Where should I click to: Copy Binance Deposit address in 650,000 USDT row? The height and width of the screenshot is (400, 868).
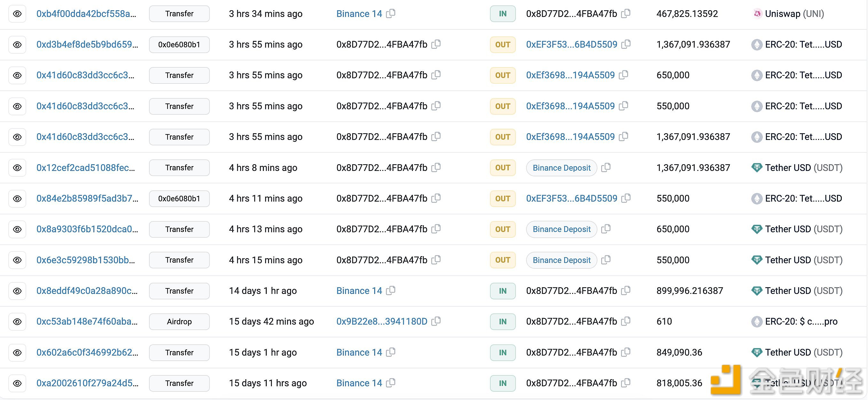(606, 229)
